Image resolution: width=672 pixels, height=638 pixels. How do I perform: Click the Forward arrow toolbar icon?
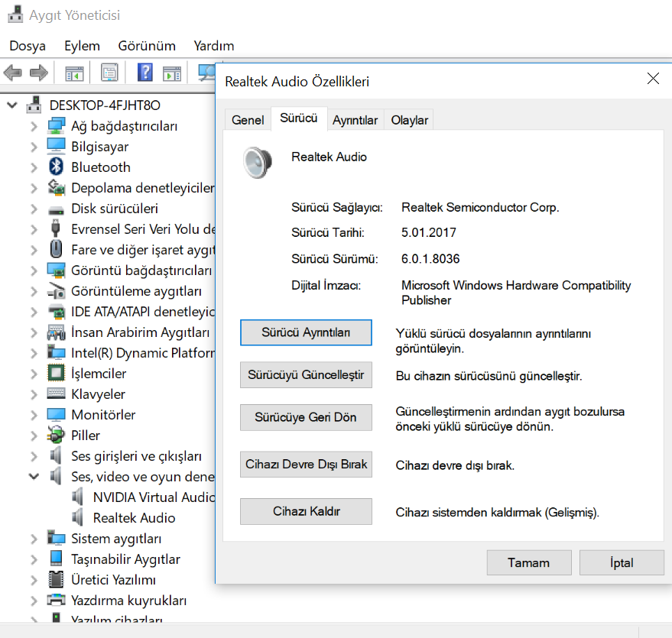click(x=39, y=73)
